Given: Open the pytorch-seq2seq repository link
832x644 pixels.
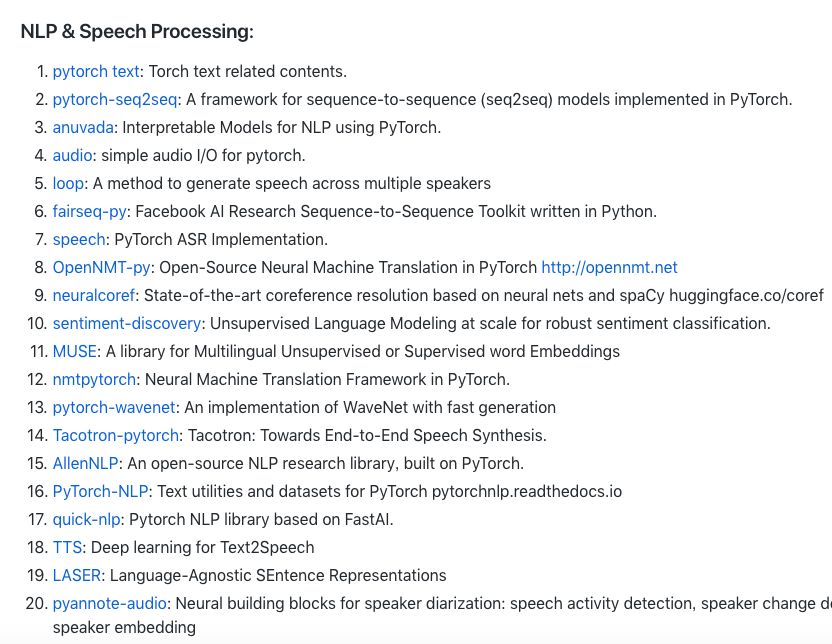Looking at the screenshot, I should [x=114, y=100].
